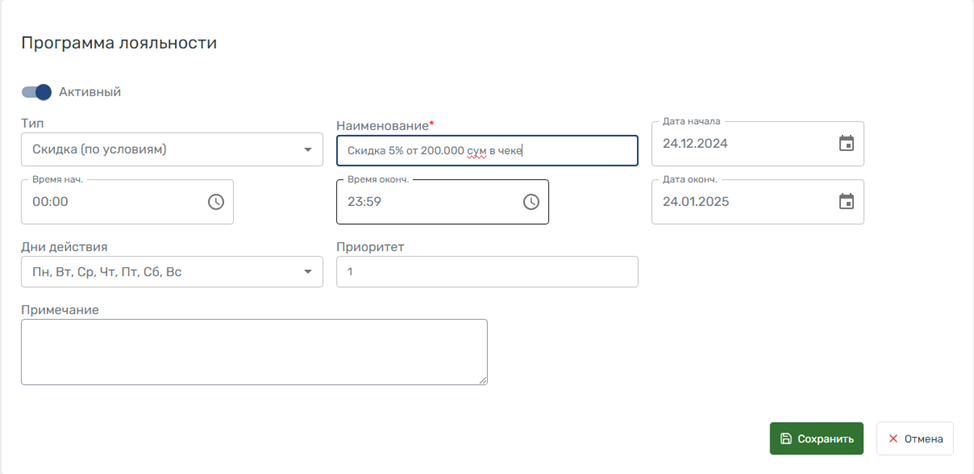Click the Активный label text

90,92
